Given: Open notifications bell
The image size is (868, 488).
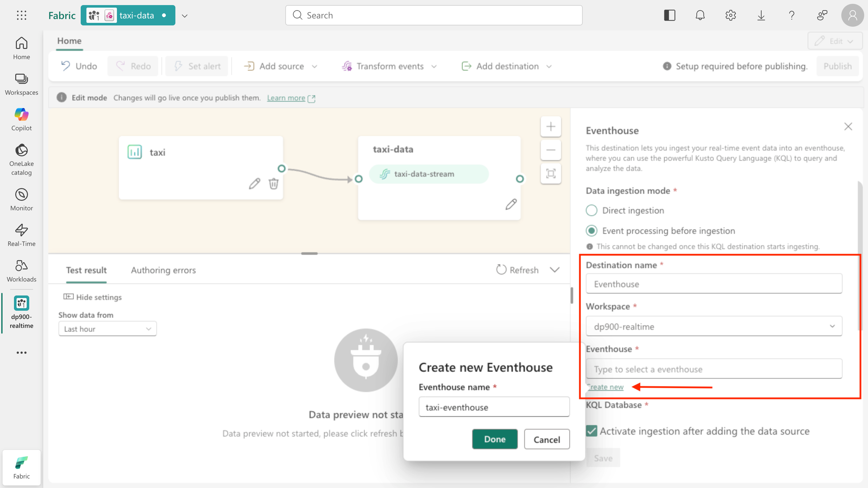Looking at the screenshot, I should (700, 15).
